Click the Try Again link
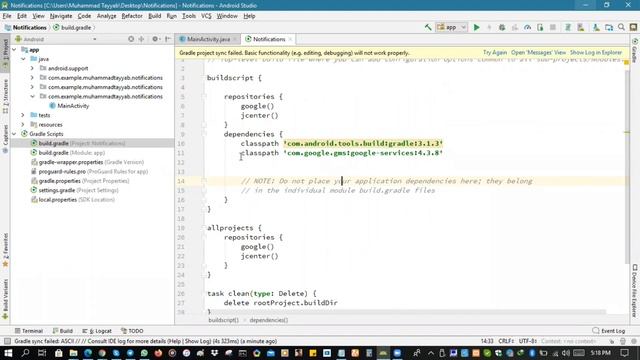Screen dimensions: 640x360 point(495,53)
